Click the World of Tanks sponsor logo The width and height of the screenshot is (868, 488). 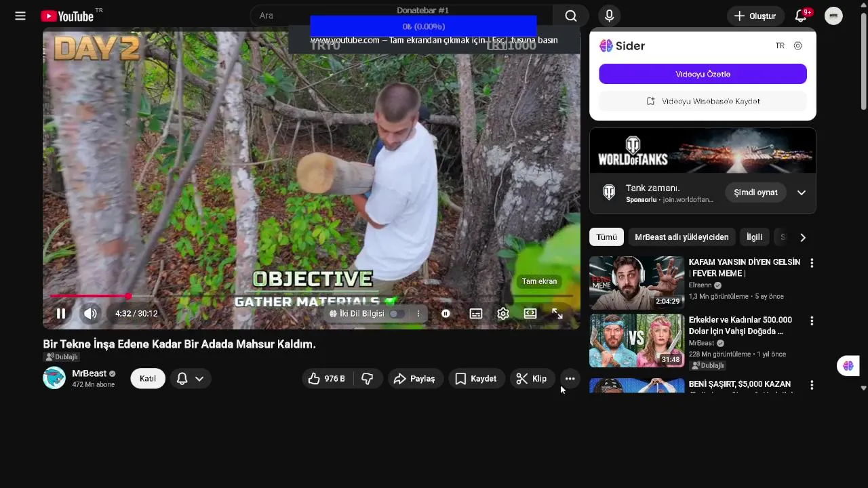(x=609, y=192)
